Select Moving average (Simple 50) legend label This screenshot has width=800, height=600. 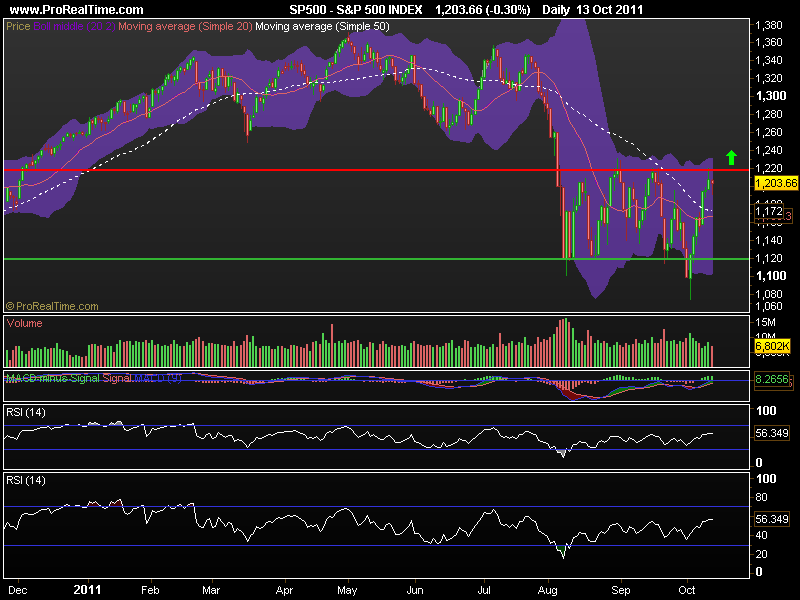tap(322, 26)
